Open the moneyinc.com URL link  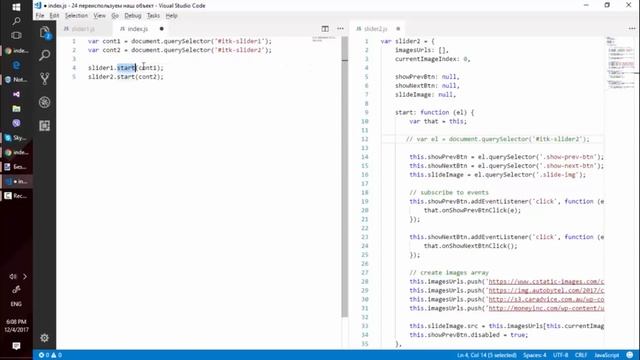tap(546, 308)
